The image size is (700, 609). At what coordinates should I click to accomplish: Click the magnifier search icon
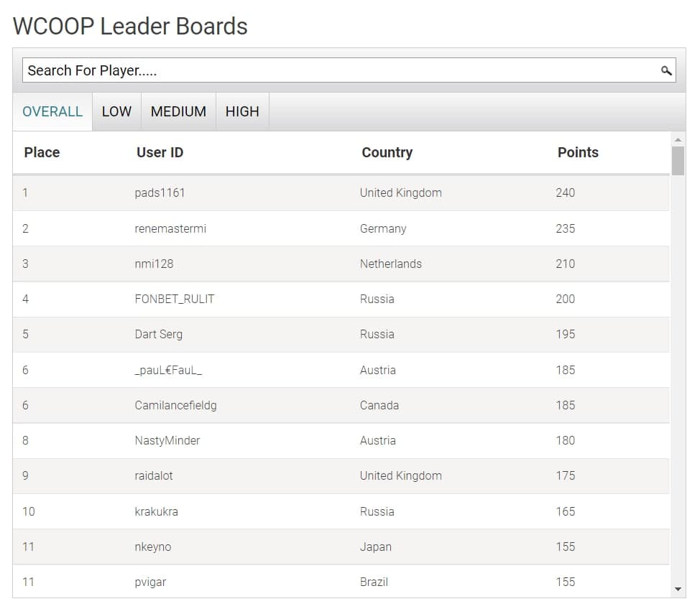click(666, 70)
